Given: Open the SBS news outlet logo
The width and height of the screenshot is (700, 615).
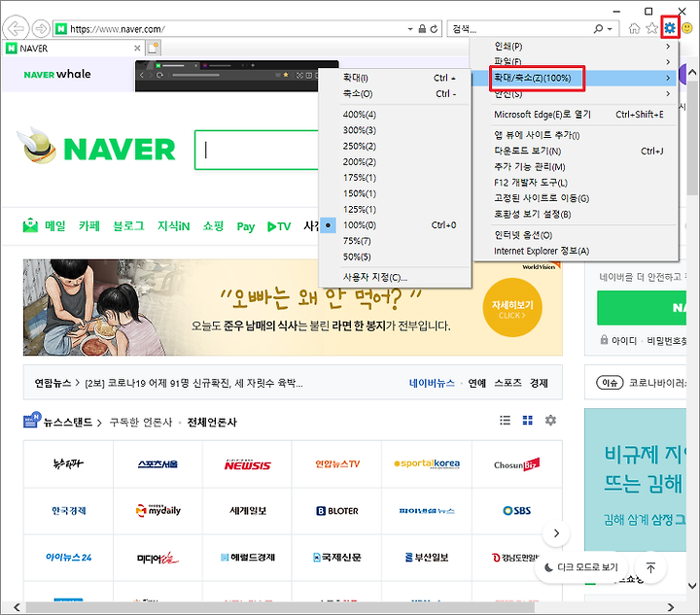Looking at the screenshot, I should coord(516,511).
